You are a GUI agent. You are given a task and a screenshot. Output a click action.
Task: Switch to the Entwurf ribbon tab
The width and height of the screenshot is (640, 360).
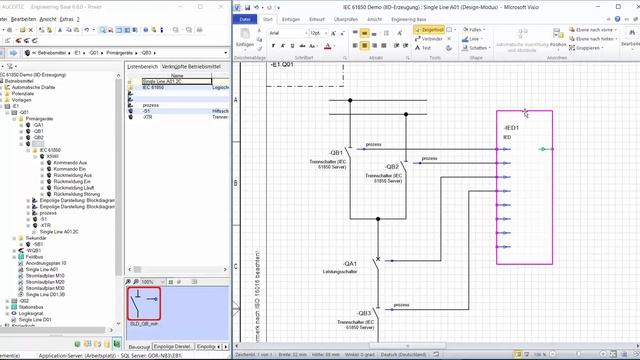point(317,19)
